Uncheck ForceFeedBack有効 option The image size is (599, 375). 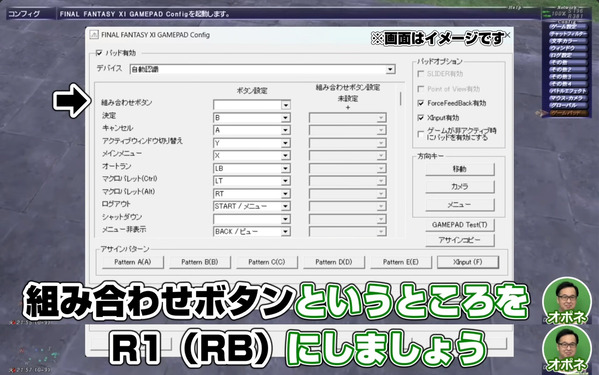click(421, 103)
